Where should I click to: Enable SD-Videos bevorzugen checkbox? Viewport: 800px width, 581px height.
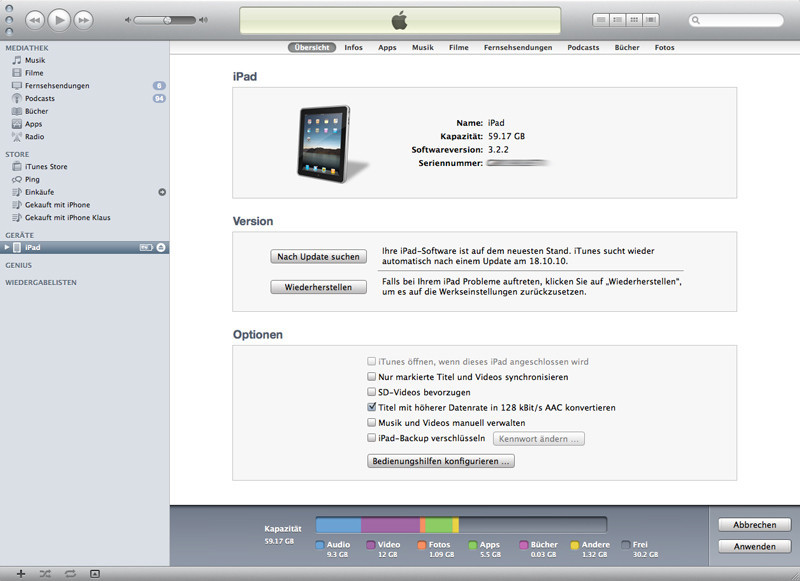[x=371, y=392]
